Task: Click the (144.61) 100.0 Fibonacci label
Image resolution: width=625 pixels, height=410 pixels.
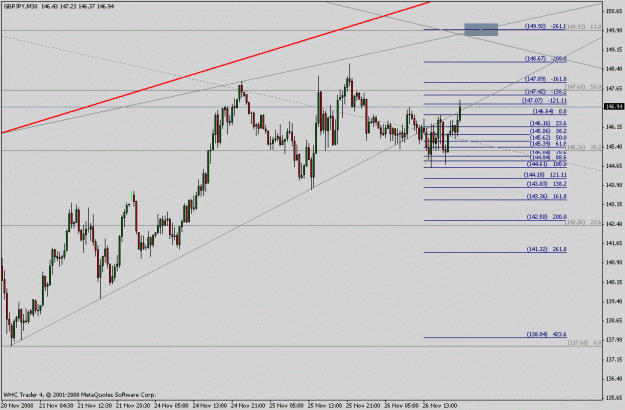Action: click(x=547, y=164)
